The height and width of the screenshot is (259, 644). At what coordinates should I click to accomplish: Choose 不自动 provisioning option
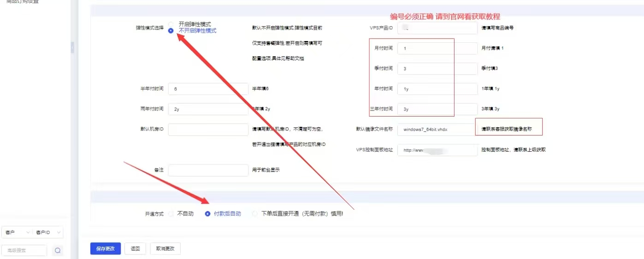171,214
